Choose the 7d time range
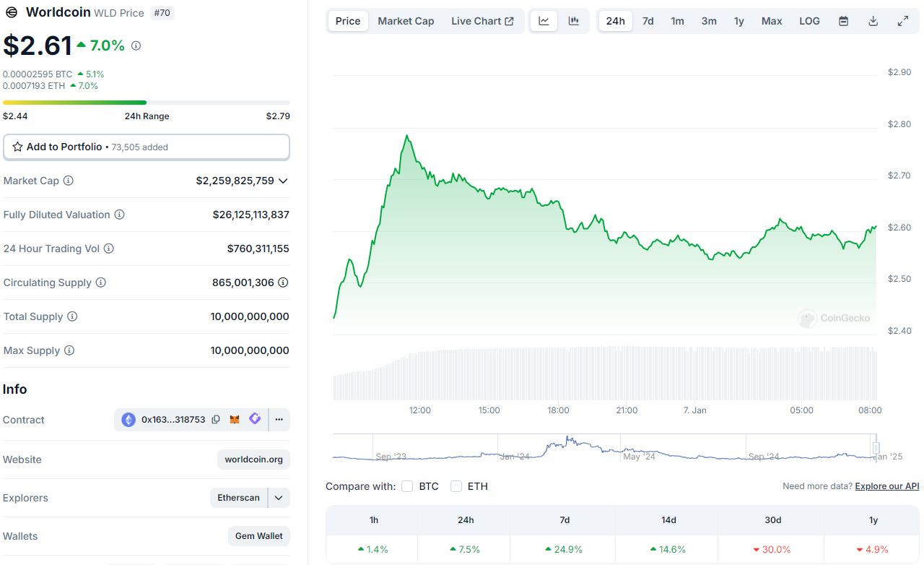 pos(648,21)
